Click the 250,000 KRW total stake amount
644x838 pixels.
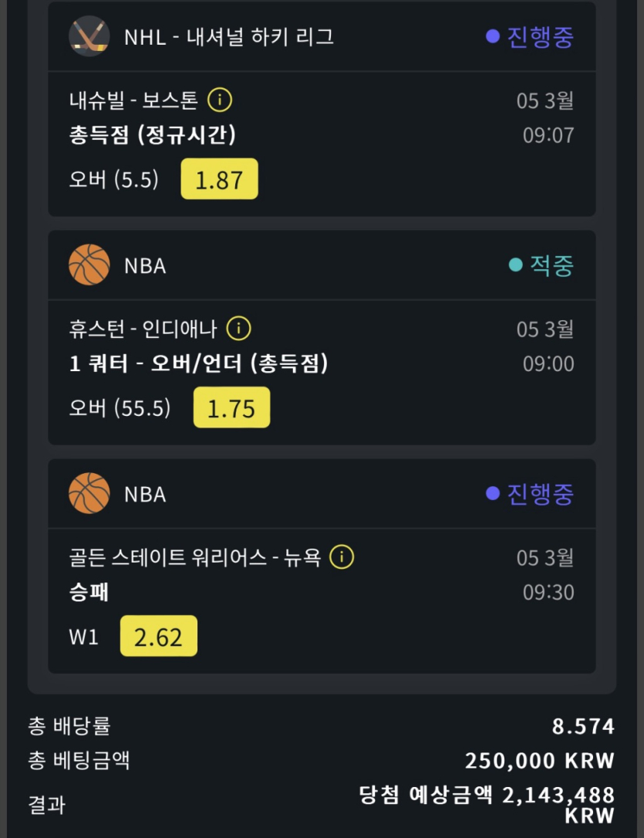point(539,761)
